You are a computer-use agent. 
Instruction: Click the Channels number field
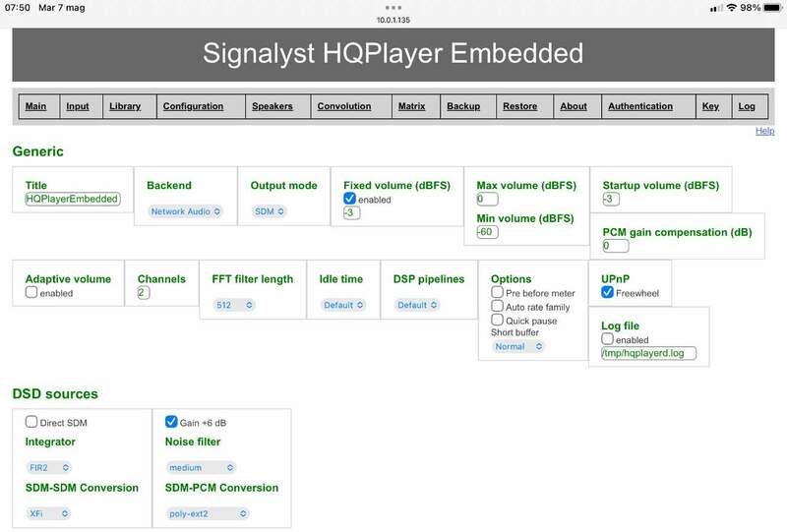pyautogui.click(x=144, y=293)
